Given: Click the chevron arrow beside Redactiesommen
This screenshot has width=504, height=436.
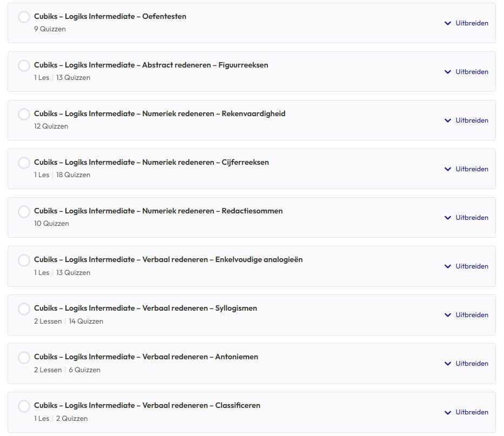Looking at the screenshot, I should point(447,218).
